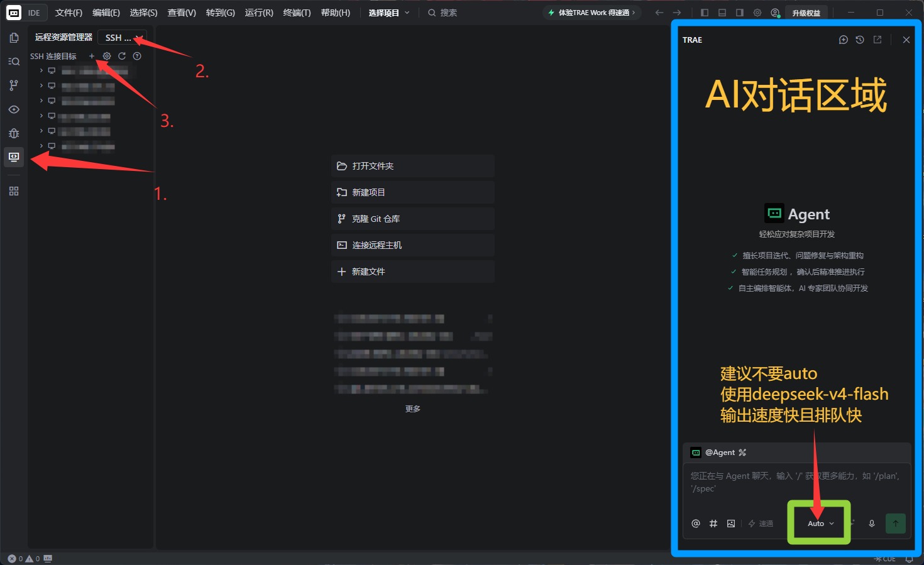924x565 pixels.
Task: Send the chat message with the arrow button
Action: tap(896, 524)
